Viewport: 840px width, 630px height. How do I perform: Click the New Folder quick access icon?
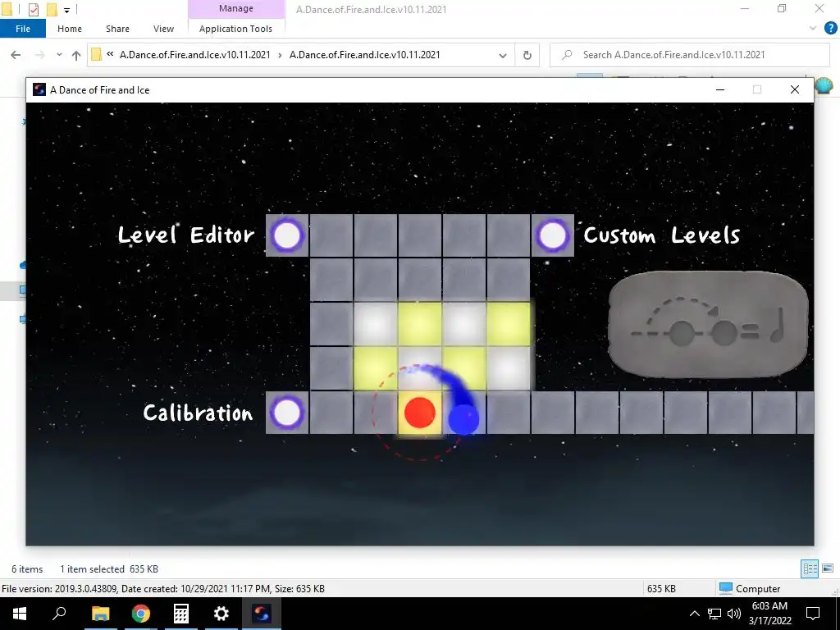(52, 9)
